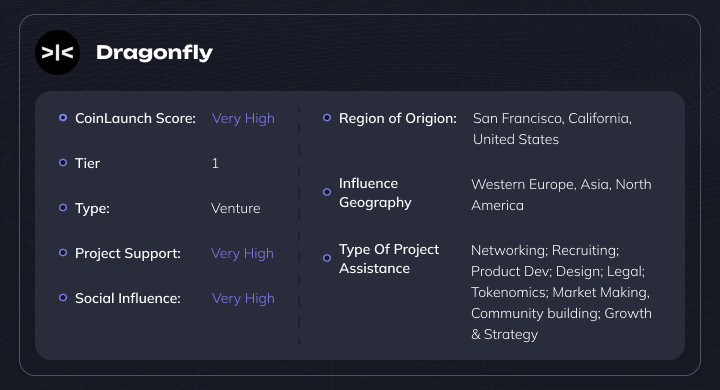This screenshot has width=720, height=390.
Task: Click the bullet icon next to Type
Action: (x=63, y=208)
